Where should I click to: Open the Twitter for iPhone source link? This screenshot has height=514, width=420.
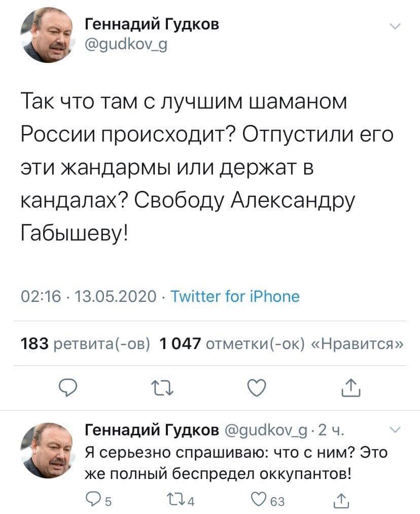(x=234, y=296)
